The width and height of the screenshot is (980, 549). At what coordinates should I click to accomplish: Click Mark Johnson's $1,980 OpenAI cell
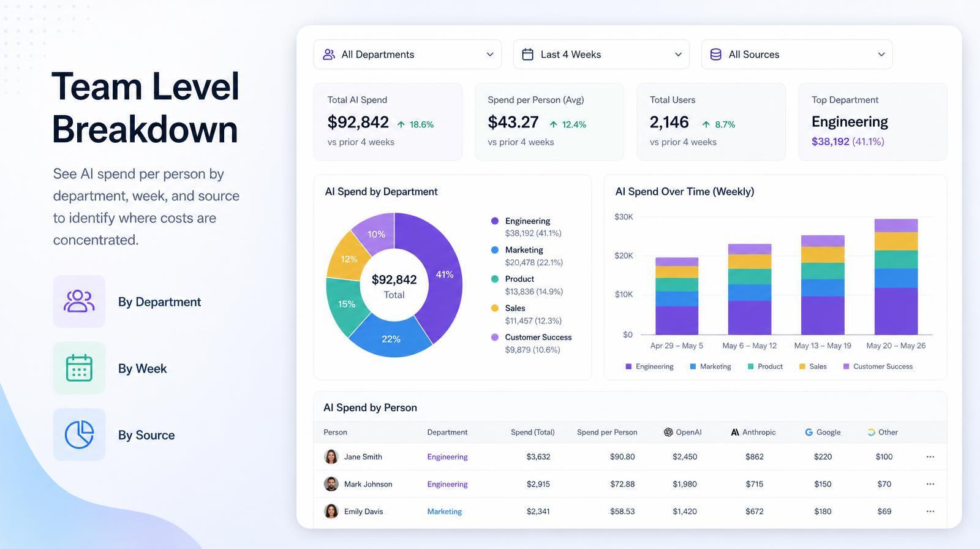685,484
